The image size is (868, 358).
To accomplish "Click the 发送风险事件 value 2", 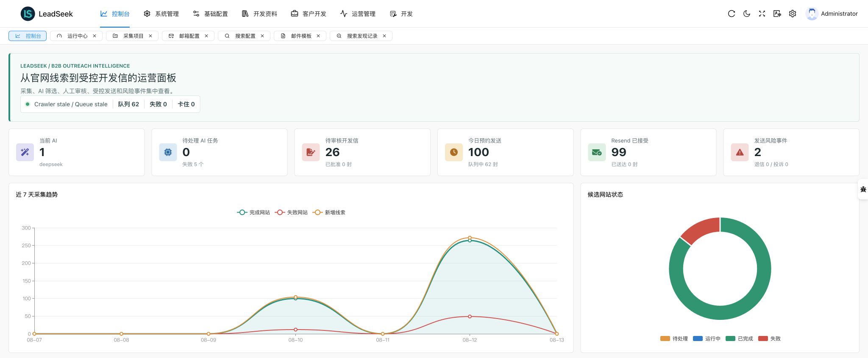I will tap(758, 152).
